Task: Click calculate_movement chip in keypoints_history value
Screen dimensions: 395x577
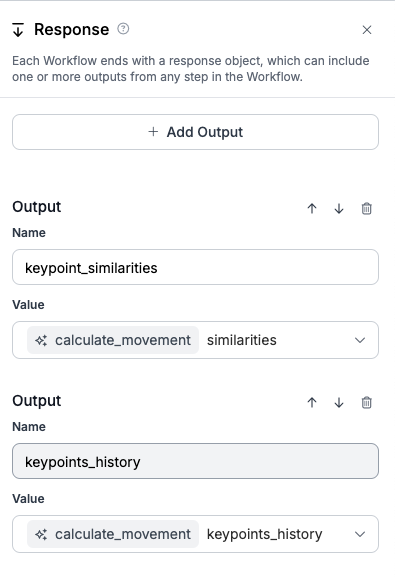Action: point(113,534)
